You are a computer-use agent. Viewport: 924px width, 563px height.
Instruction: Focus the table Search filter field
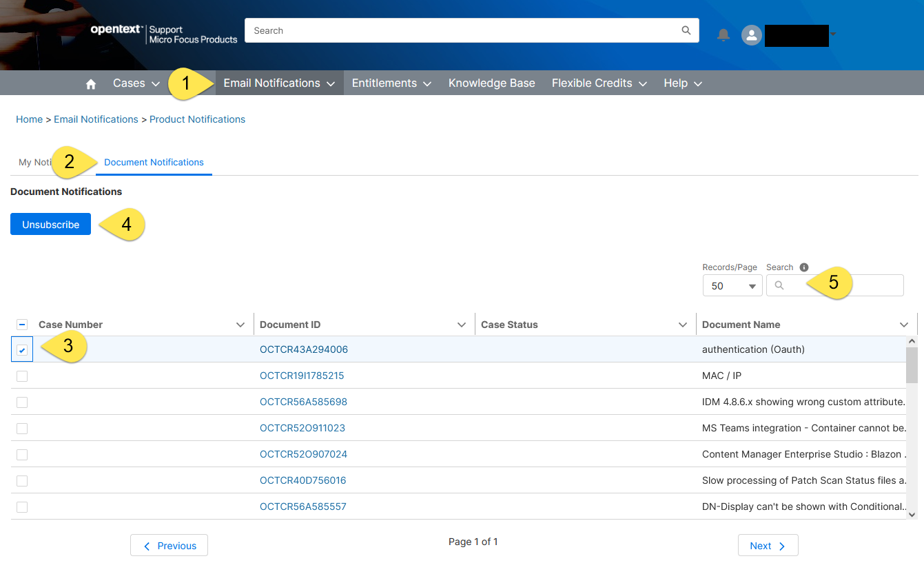click(x=835, y=285)
